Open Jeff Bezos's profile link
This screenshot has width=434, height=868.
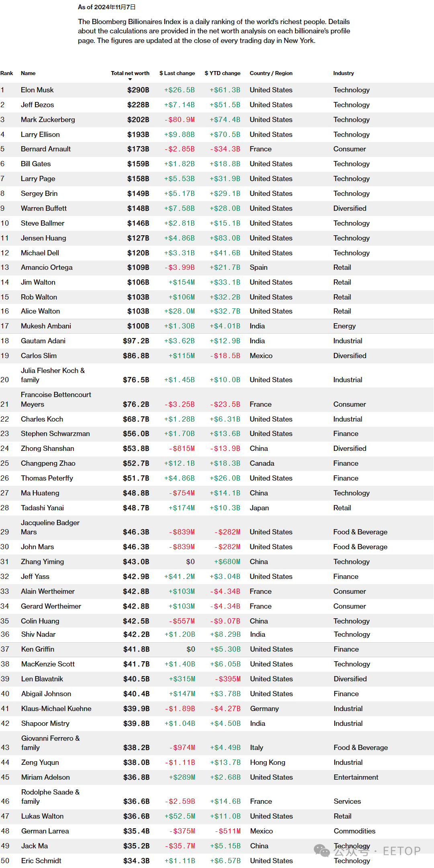[37, 105]
